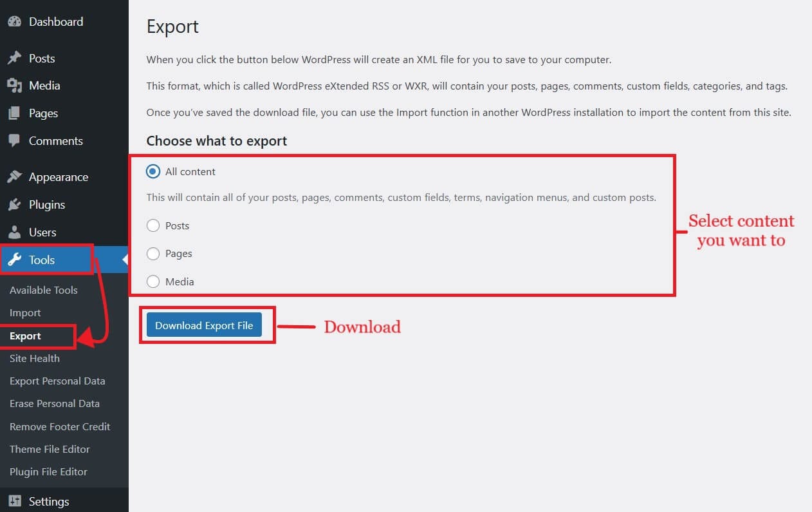Viewport: 812px width, 512px height.
Task: Click the Dashboard gauge icon
Action: pos(14,21)
